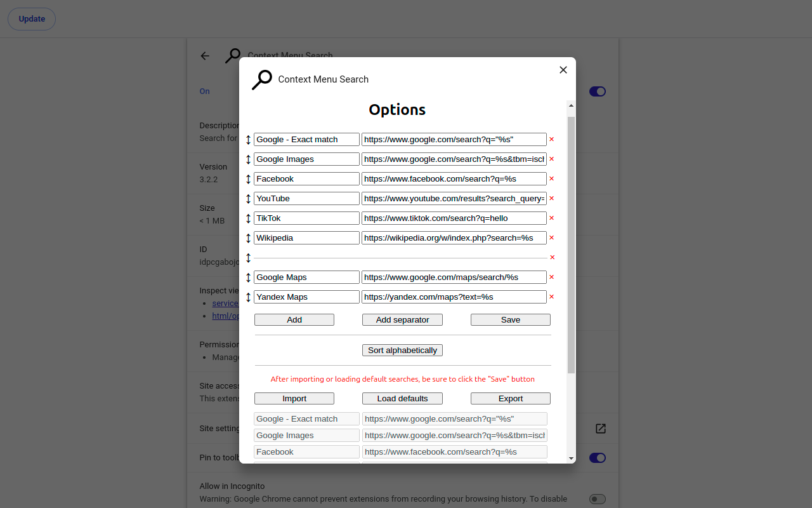Viewport: 812px width, 508px height.
Task: Click the Yandex maps URL field
Action: coord(454,297)
